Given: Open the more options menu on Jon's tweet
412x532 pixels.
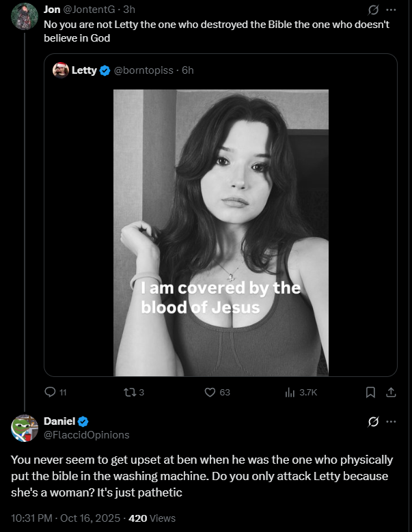Looking at the screenshot, I should [x=391, y=11].
